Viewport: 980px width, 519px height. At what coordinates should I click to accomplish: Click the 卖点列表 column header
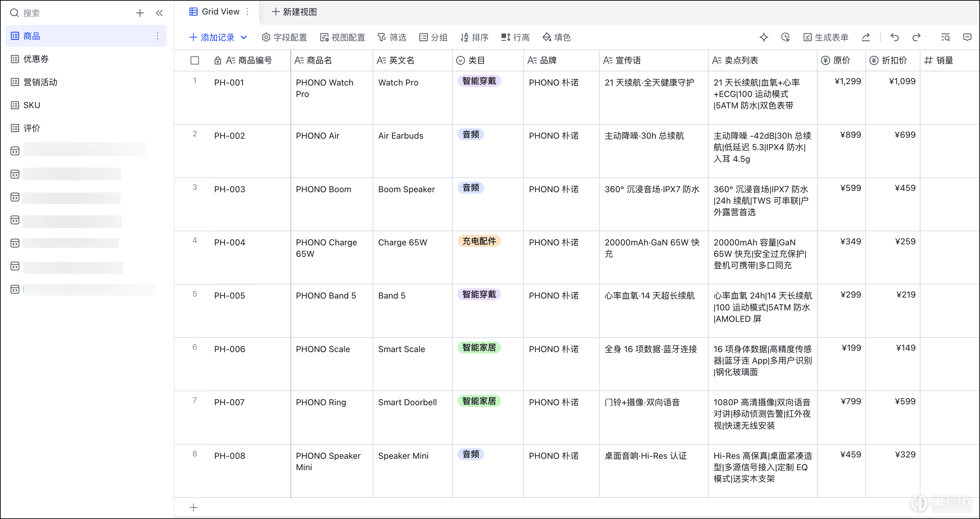pyautogui.click(x=763, y=61)
